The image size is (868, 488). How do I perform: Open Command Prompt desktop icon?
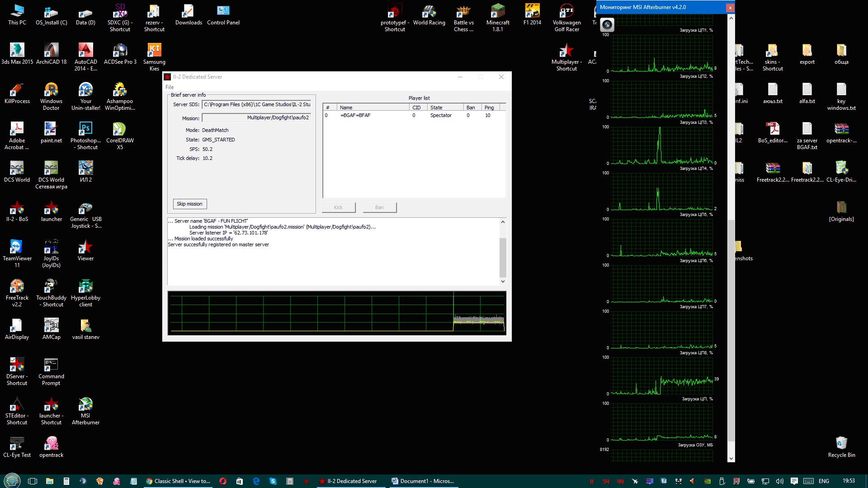51,371
